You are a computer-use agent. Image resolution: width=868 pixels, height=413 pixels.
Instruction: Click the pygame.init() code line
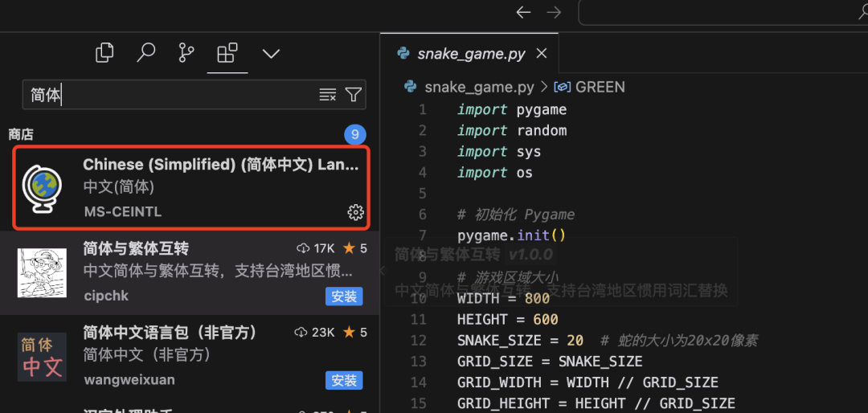pyautogui.click(x=512, y=236)
